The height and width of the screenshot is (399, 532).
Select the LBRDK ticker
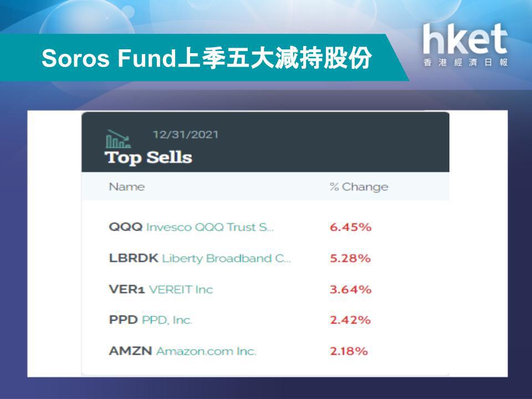tap(134, 258)
